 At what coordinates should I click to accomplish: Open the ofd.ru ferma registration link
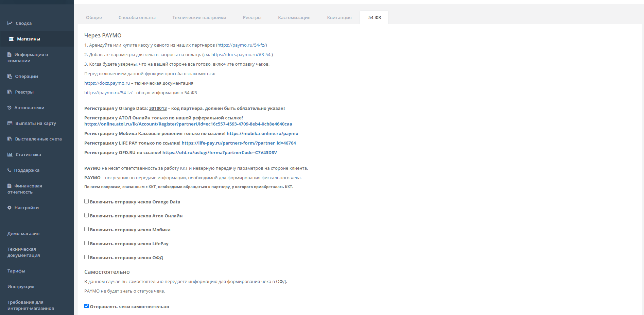coord(220,153)
